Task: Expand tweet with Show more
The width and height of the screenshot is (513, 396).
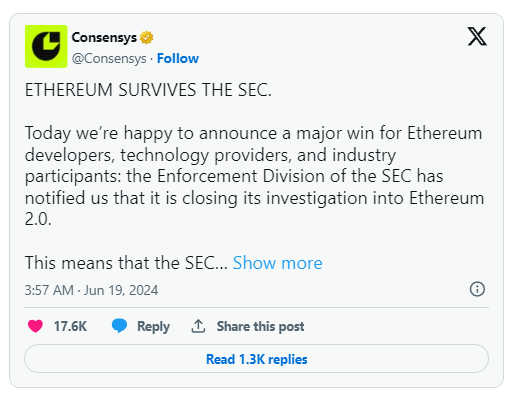Action: point(278,263)
